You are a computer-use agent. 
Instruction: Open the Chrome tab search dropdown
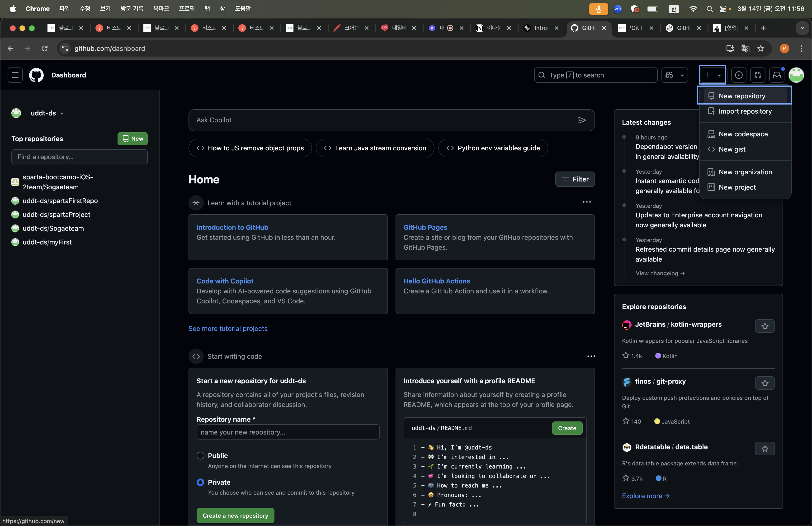pyautogui.click(x=803, y=28)
